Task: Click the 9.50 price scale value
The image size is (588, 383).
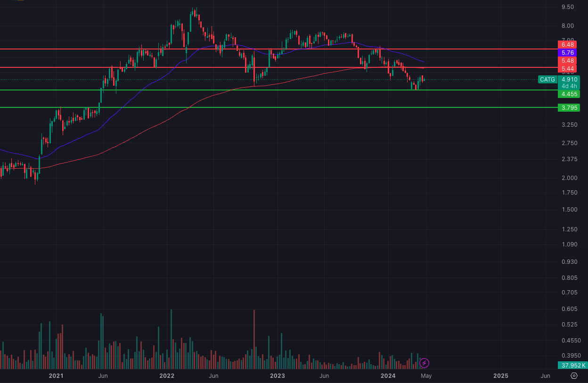Action: (567, 7)
